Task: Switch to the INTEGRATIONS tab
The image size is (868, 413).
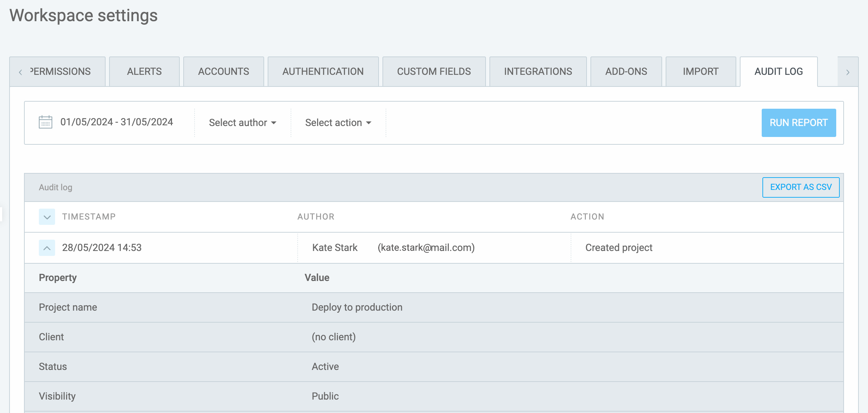Action: (538, 71)
